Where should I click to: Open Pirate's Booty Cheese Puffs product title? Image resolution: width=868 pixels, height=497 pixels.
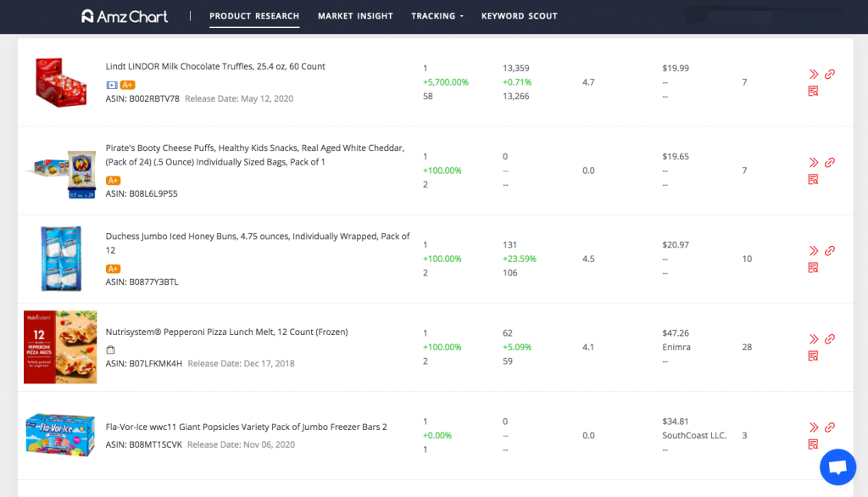point(255,155)
